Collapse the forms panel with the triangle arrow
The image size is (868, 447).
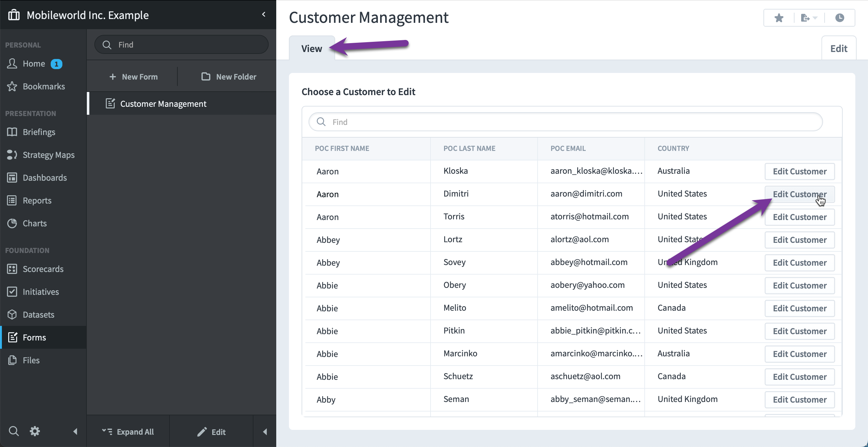click(265, 431)
